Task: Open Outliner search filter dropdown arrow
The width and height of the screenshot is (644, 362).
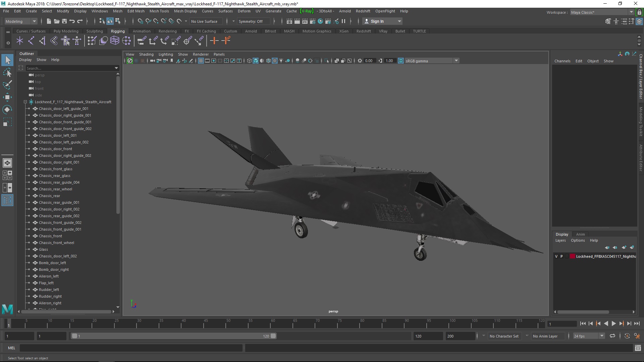Action: (x=116, y=68)
